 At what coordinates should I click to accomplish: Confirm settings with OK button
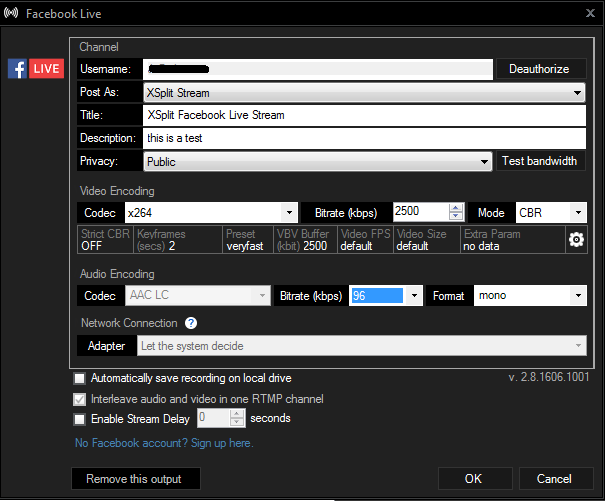475,479
